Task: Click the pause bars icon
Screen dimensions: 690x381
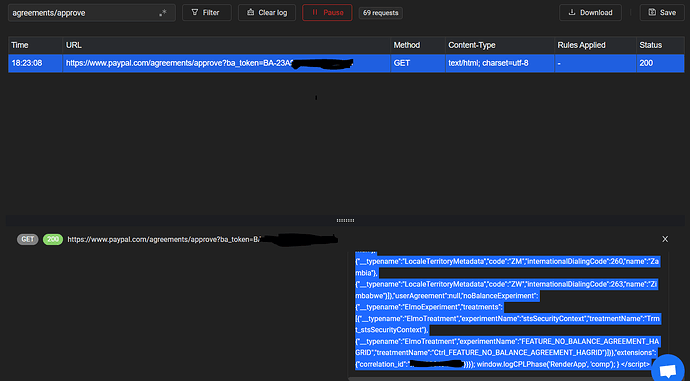Action: point(315,12)
